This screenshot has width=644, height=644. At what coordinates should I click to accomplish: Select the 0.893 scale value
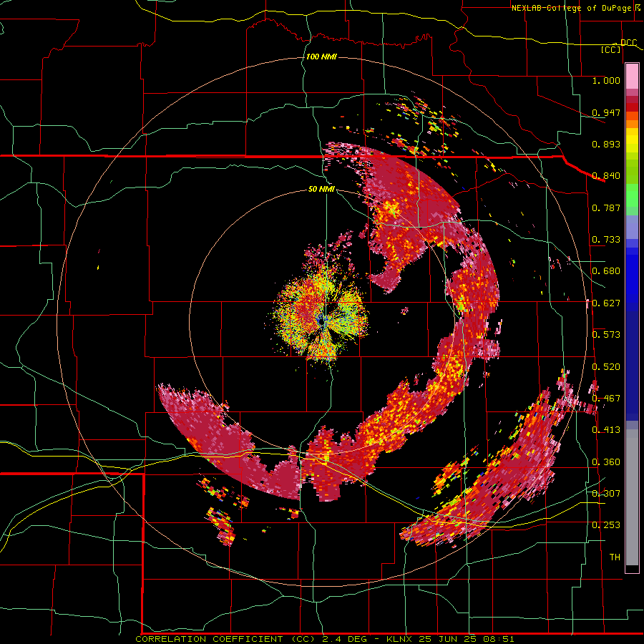point(606,144)
